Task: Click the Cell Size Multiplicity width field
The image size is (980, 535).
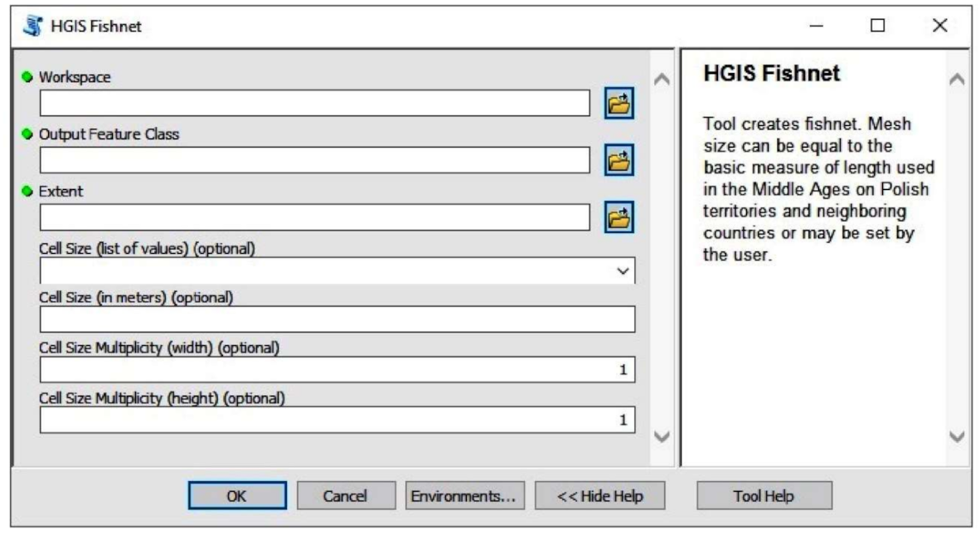Action: pyautogui.click(x=337, y=370)
